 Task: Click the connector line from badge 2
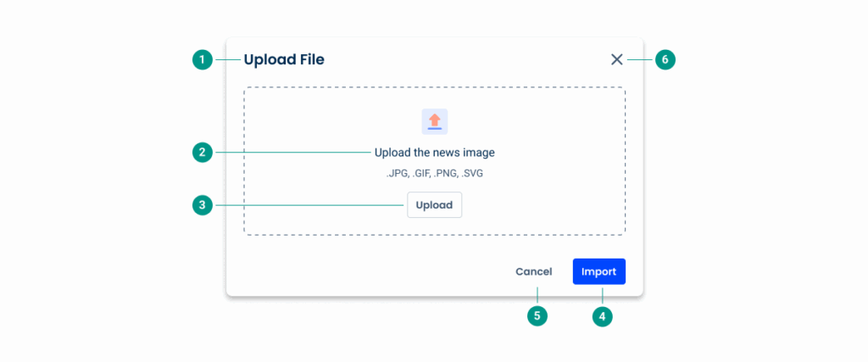(288, 153)
